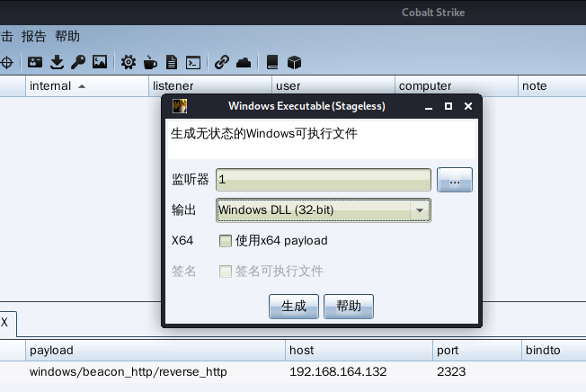
Task: Toggle the 使用x64 payload checkbox
Action: (x=226, y=241)
